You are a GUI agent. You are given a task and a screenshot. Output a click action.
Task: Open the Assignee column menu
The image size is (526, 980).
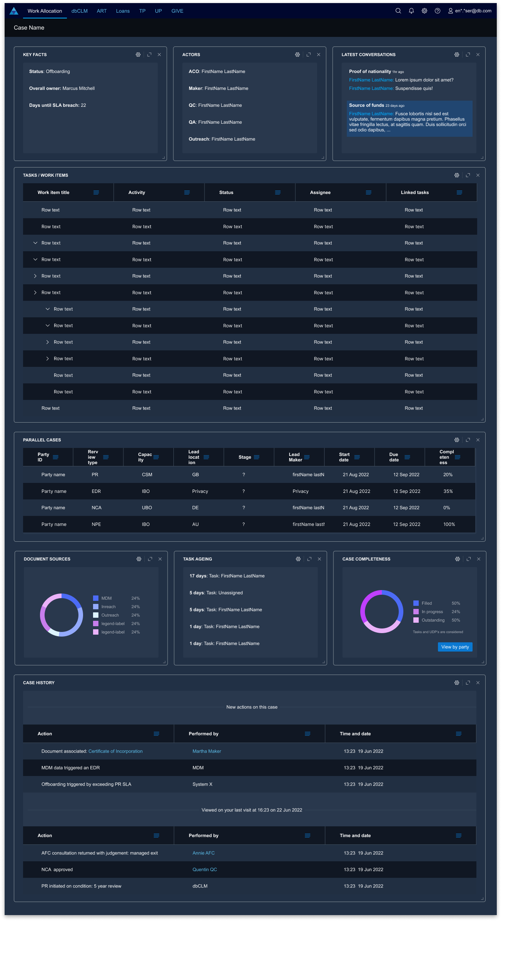368,192
